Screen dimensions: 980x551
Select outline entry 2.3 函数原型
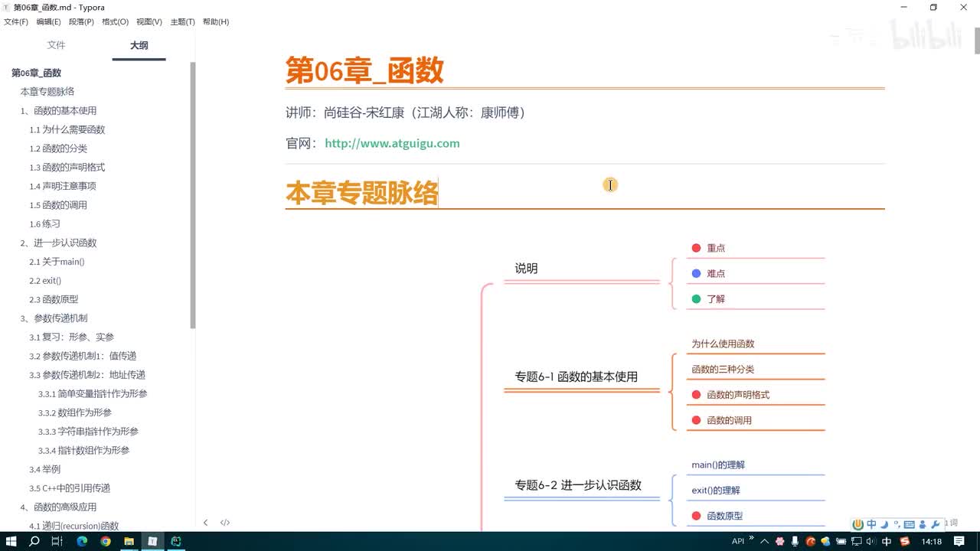54,299
